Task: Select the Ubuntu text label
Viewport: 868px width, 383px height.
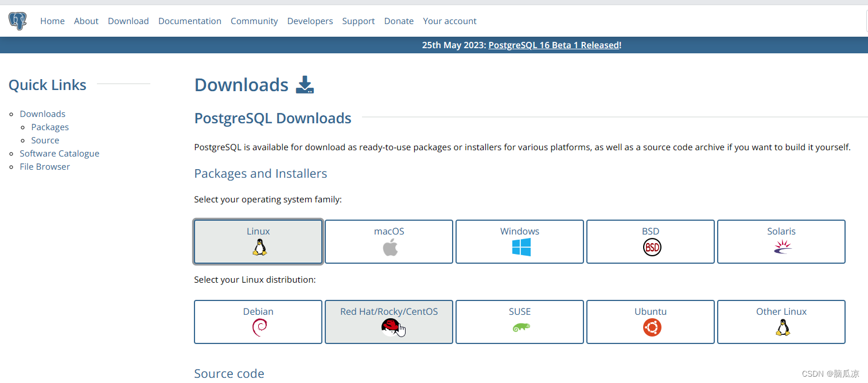Action: 651,312
